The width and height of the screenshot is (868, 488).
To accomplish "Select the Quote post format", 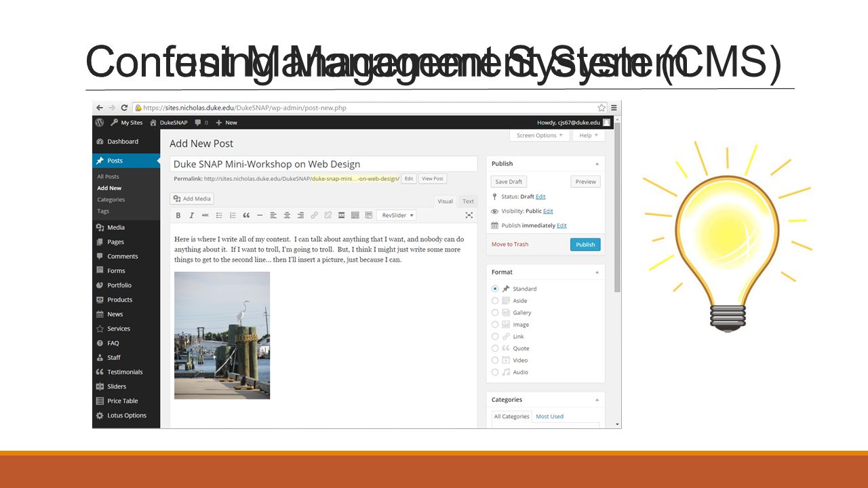I will (495, 348).
